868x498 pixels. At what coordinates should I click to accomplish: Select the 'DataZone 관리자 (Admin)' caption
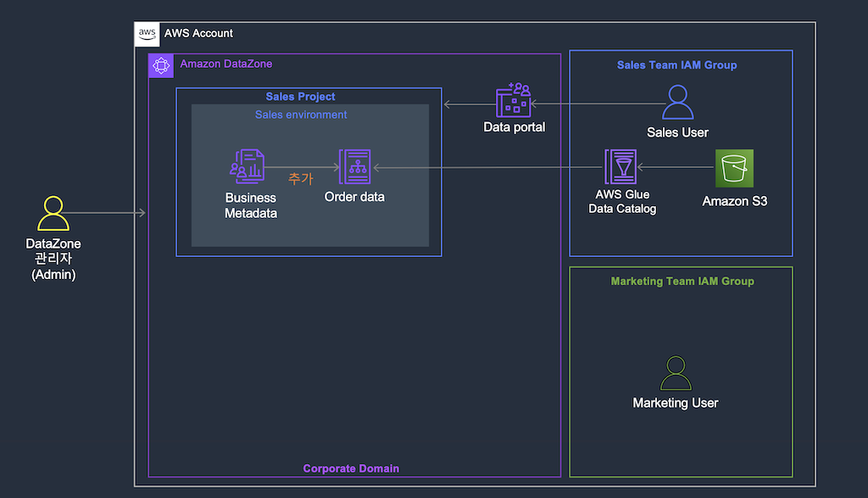coord(53,259)
